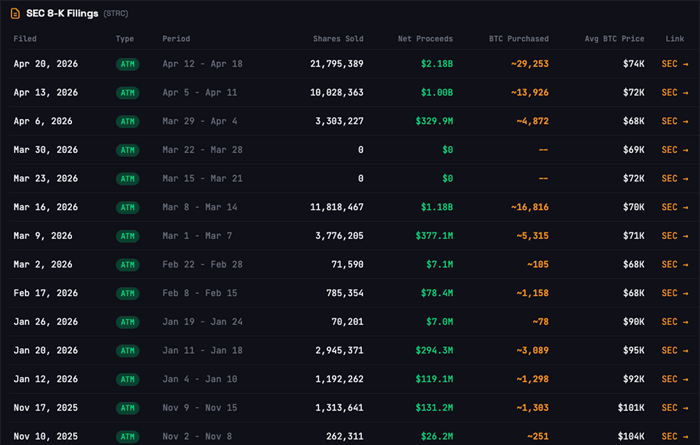The height and width of the screenshot is (445, 700).
Task: Click ATM badge in Feb 17, 2026 row
Action: (127, 293)
